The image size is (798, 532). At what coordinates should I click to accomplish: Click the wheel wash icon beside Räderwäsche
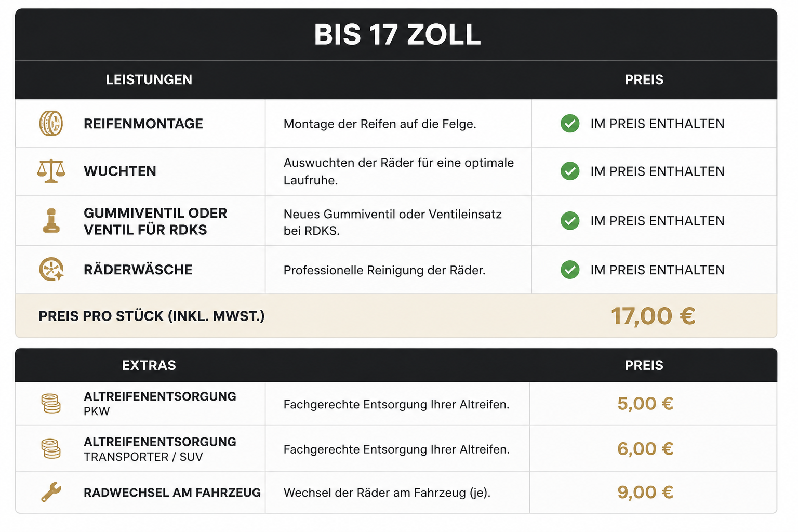[51, 270]
